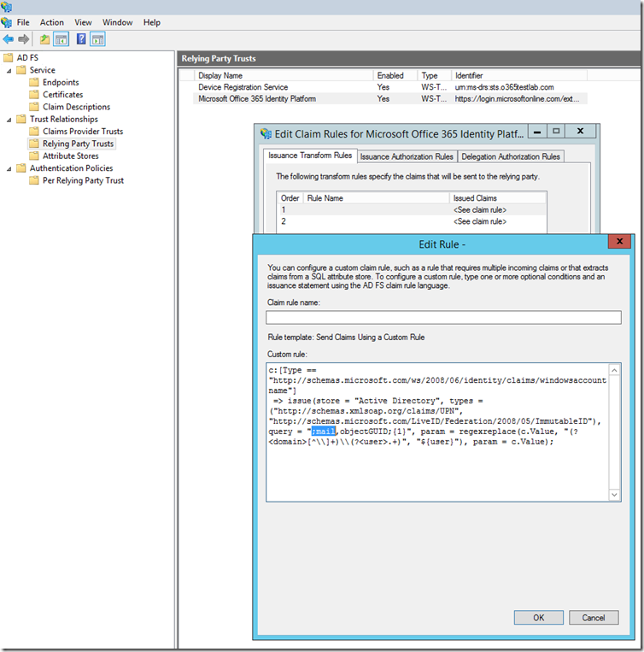Image resolution: width=644 pixels, height=652 pixels.
Task: Click the custom rule scrollbar down arrow
Action: click(x=614, y=495)
